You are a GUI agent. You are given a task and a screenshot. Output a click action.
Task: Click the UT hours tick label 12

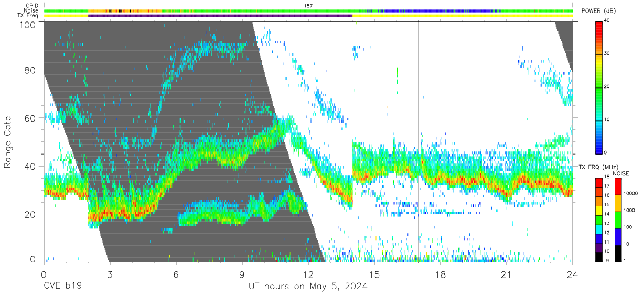click(308, 274)
